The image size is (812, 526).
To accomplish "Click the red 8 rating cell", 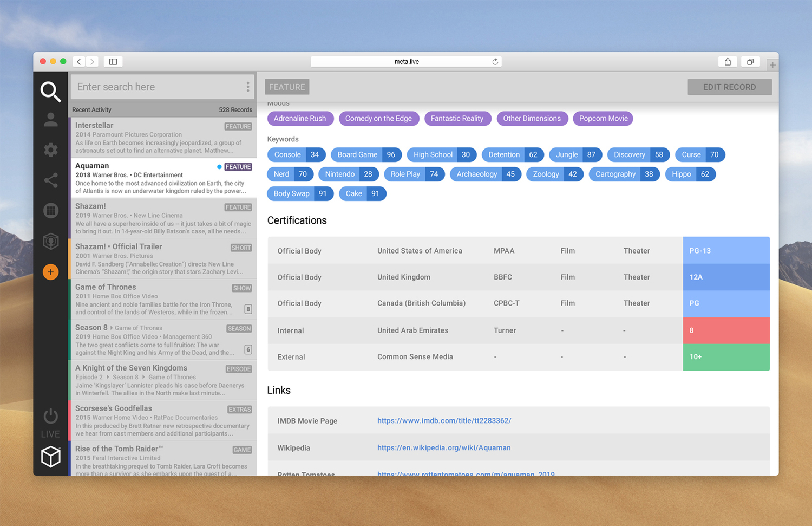I will point(726,330).
